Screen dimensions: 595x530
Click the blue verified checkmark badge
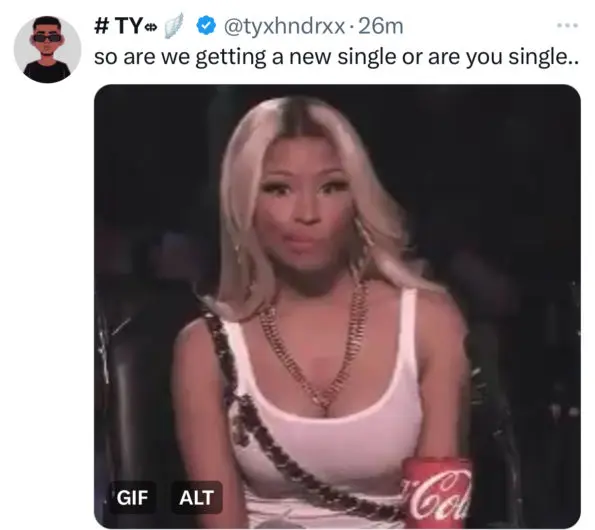click(x=206, y=26)
